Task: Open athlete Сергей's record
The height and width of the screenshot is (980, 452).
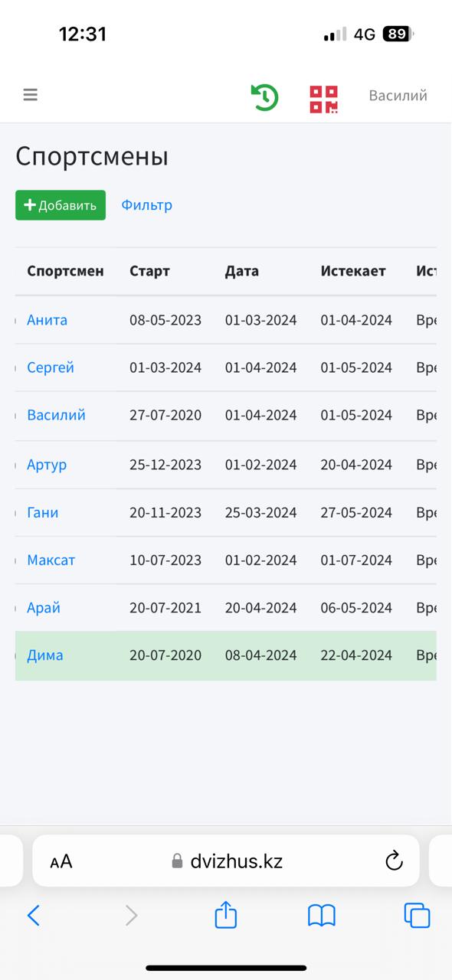Action: (51, 367)
